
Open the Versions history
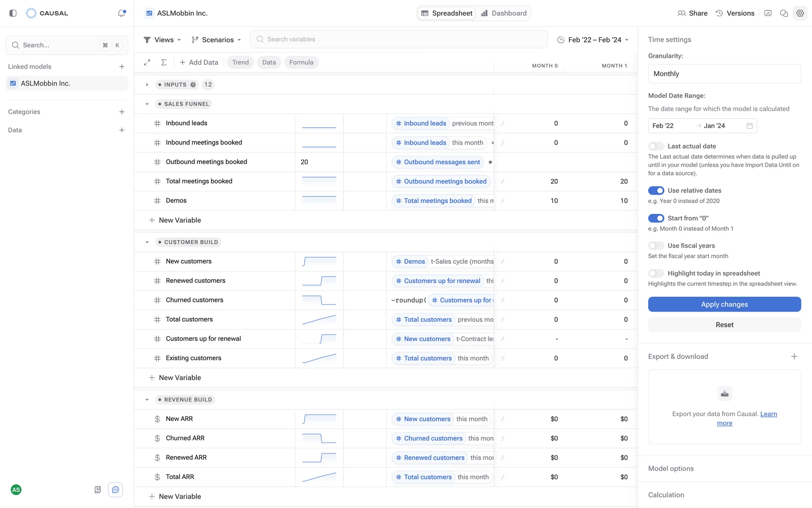coord(735,13)
